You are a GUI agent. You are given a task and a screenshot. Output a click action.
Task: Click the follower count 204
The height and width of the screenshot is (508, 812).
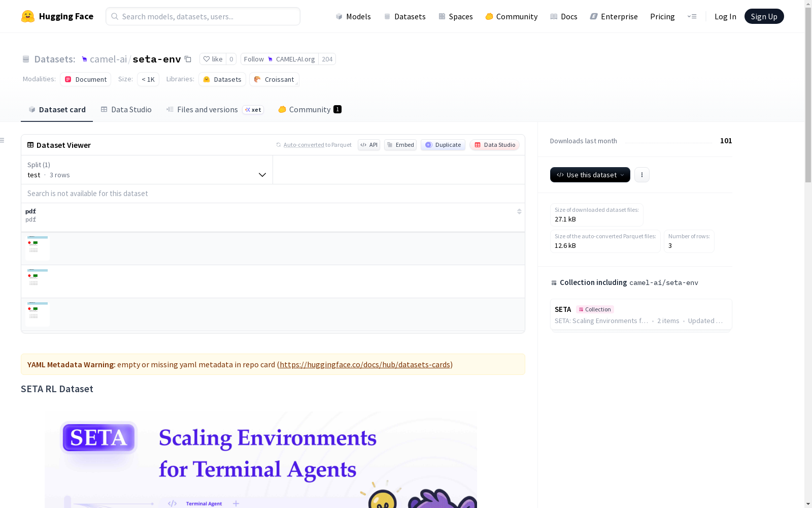point(327,59)
